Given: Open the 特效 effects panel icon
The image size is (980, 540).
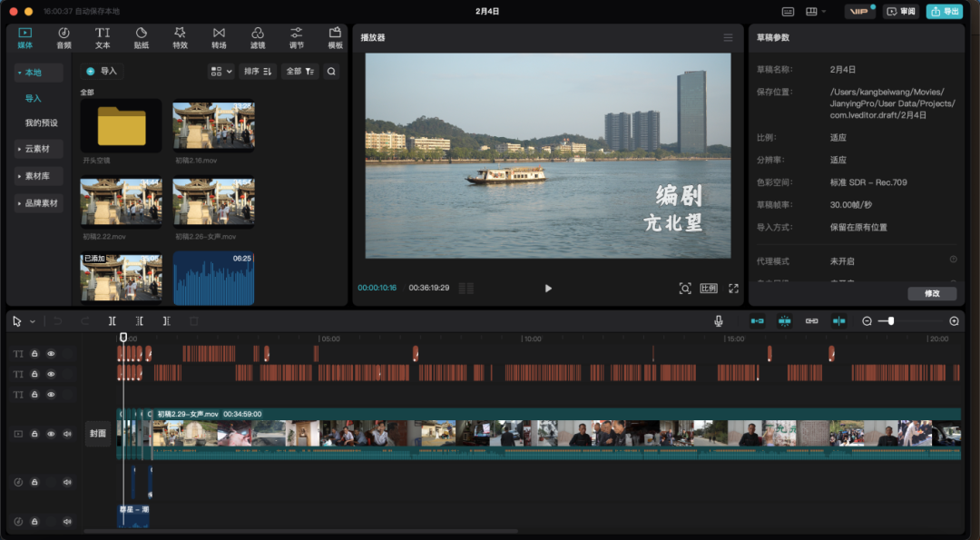Looking at the screenshot, I should click(180, 37).
